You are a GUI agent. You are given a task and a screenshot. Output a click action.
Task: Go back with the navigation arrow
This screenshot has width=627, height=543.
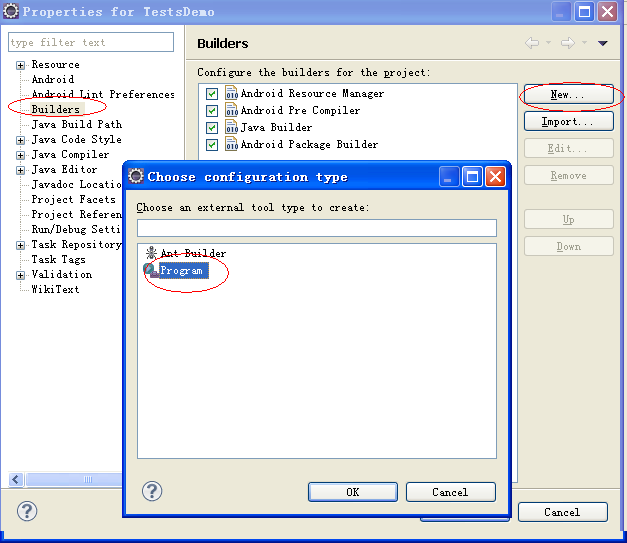[x=532, y=43]
